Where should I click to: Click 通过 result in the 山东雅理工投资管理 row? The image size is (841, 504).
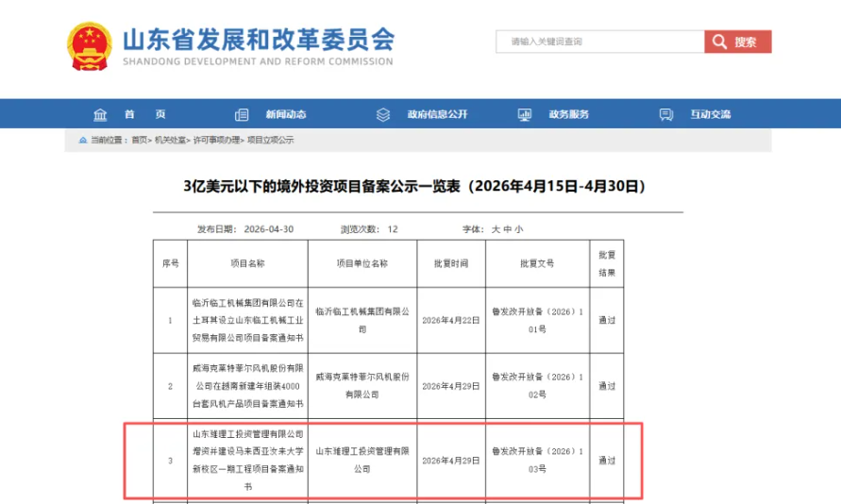point(607,461)
